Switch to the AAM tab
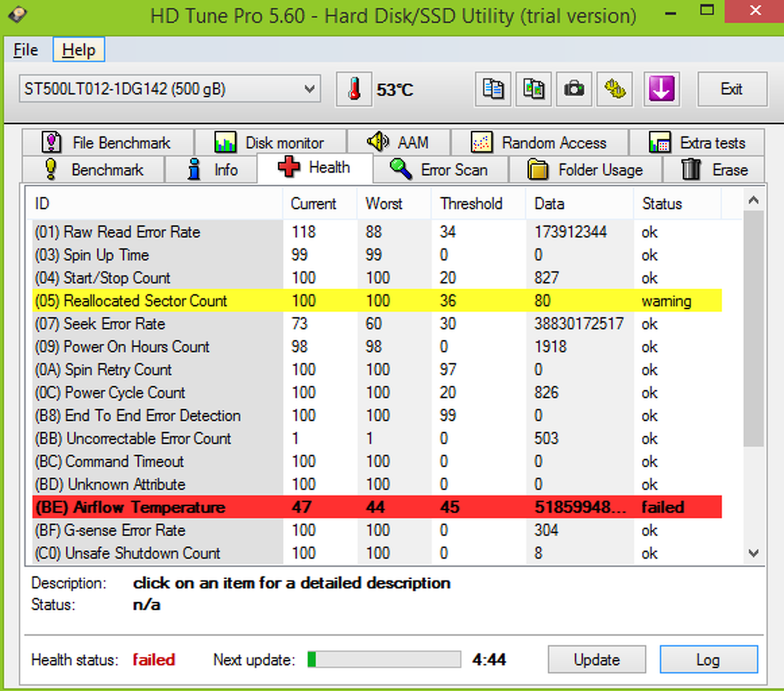 [x=399, y=142]
